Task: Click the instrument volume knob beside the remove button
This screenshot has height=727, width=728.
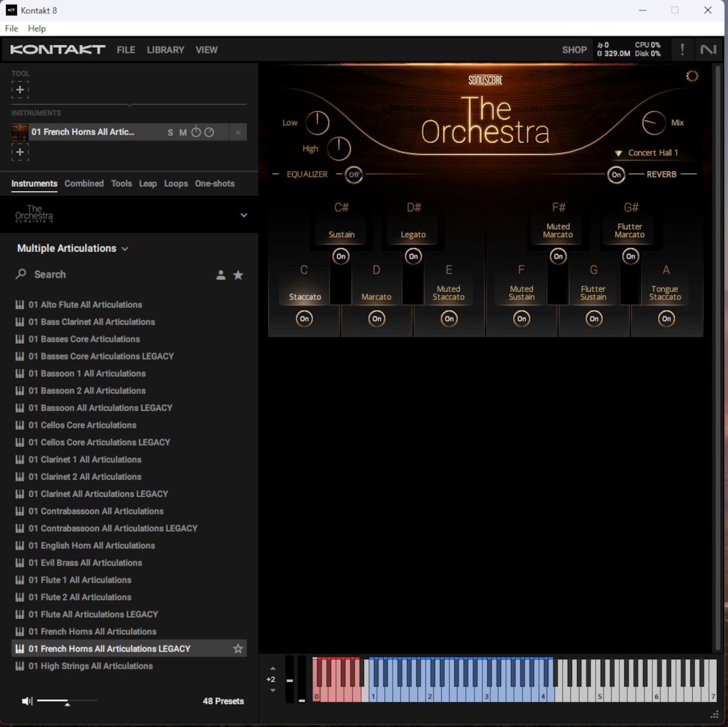Action: (209, 132)
